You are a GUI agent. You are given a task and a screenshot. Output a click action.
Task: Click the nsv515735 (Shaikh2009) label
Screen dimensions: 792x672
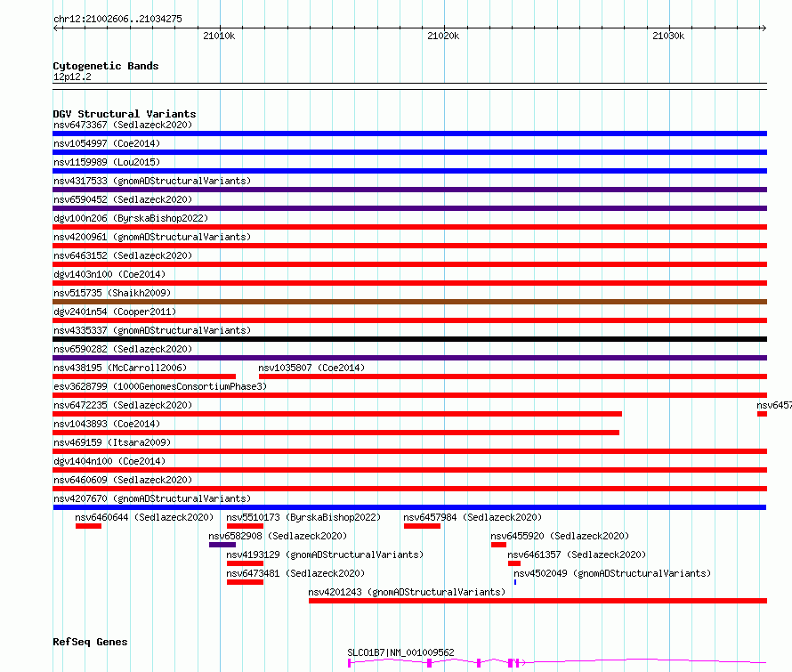click(x=112, y=293)
